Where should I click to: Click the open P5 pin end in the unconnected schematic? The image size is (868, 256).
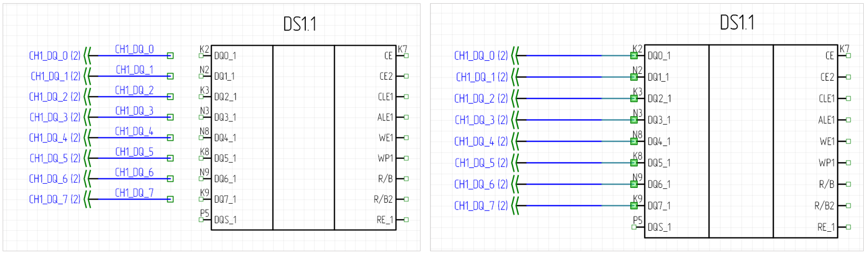coord(201,220)
